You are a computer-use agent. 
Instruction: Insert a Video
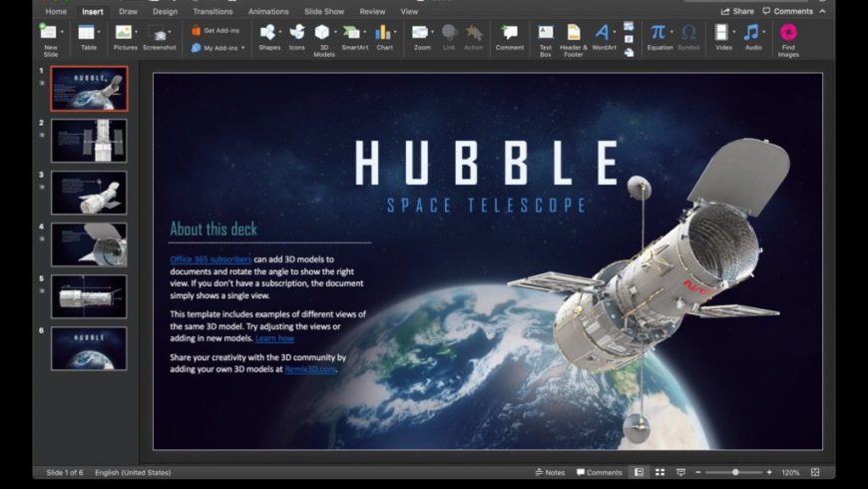[x=722, y=38]
